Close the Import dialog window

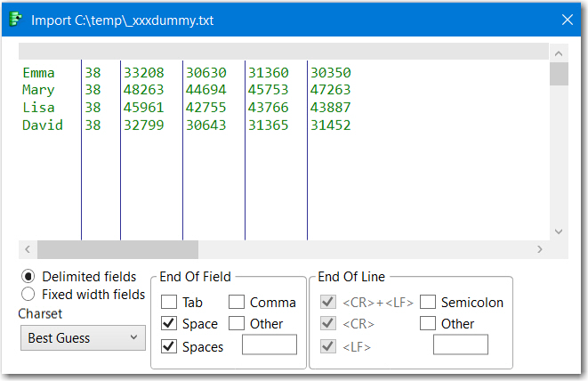pos(567,19)
